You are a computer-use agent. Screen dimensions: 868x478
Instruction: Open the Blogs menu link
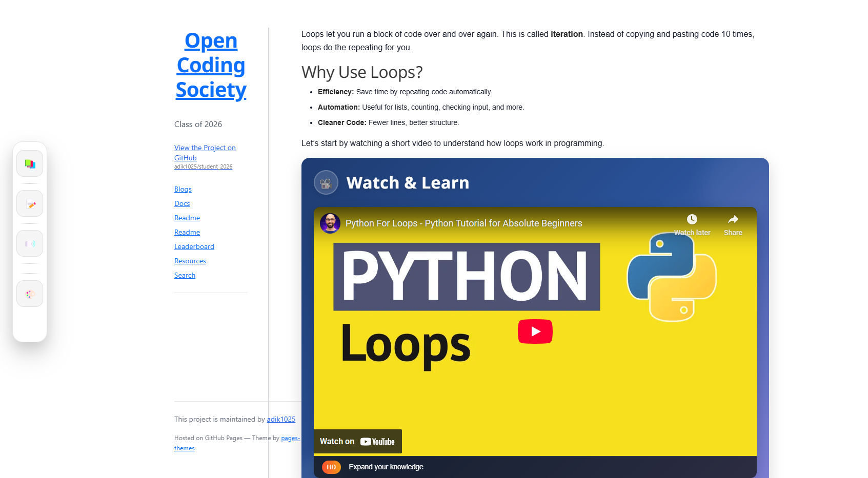tap(183, 189)
